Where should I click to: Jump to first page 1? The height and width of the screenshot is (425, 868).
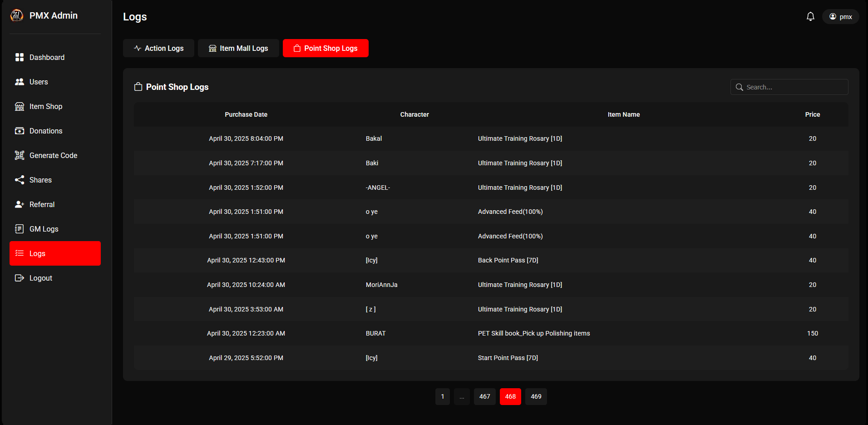pyautogui.click(x=442, y=396)
